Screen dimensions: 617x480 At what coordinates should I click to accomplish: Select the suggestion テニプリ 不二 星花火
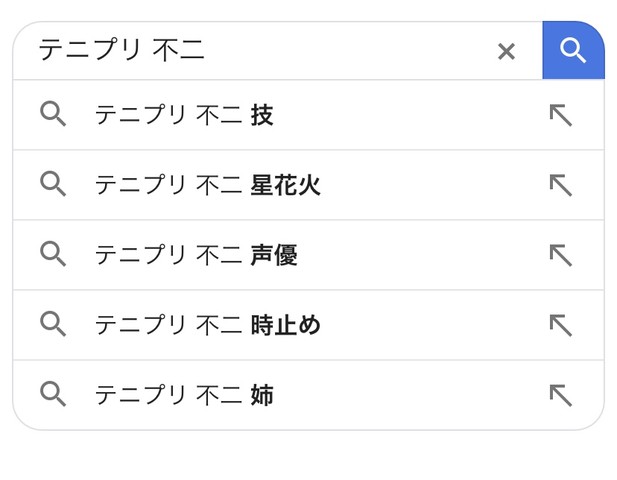click(x=308, y=185)
